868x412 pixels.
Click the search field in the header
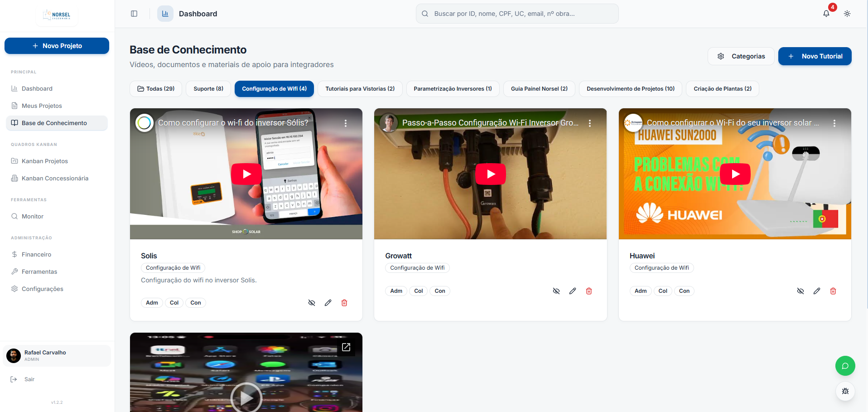tap(517, 14)
